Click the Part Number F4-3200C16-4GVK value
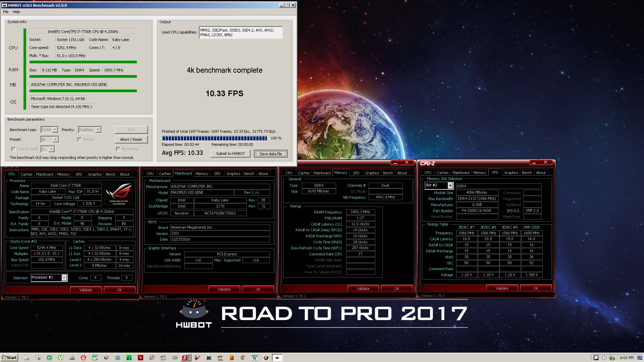This screenshot has width=644, height=362. (477, 211)
